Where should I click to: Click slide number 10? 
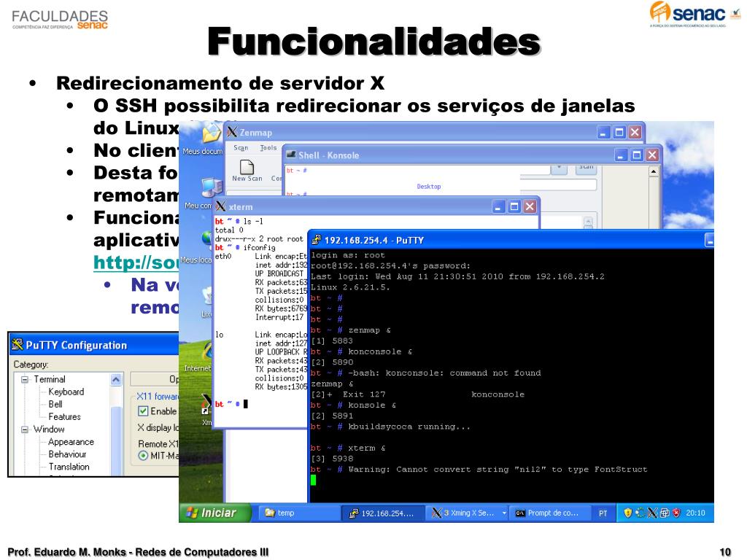pos(725,552)
